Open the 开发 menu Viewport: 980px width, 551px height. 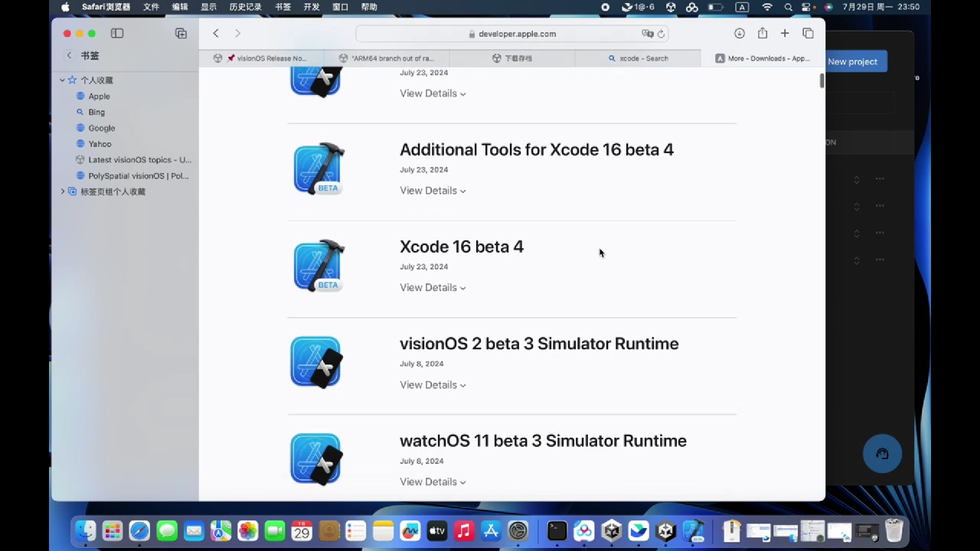312,7
